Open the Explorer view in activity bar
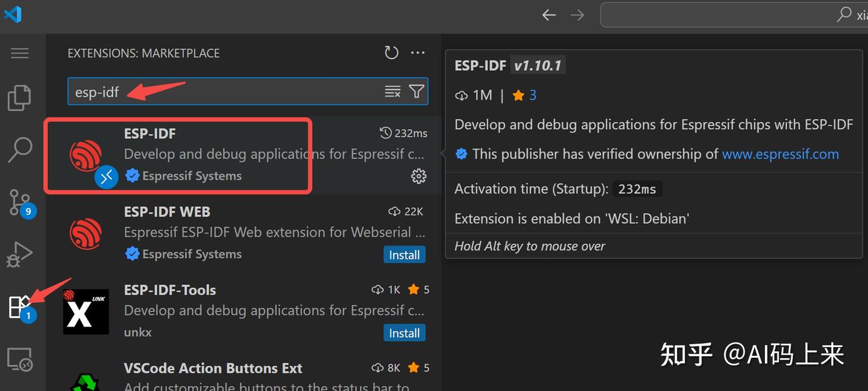 pyautogui.click(x=19, y=98)
